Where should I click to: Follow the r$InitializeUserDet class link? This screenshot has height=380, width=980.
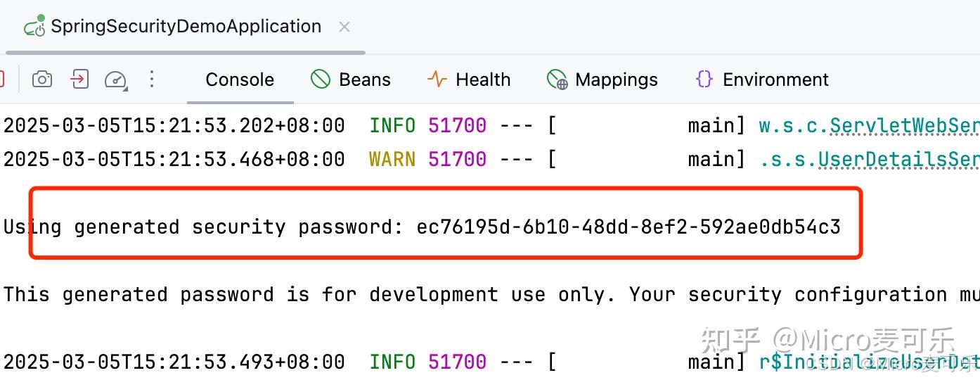click(x=869, y=362)
